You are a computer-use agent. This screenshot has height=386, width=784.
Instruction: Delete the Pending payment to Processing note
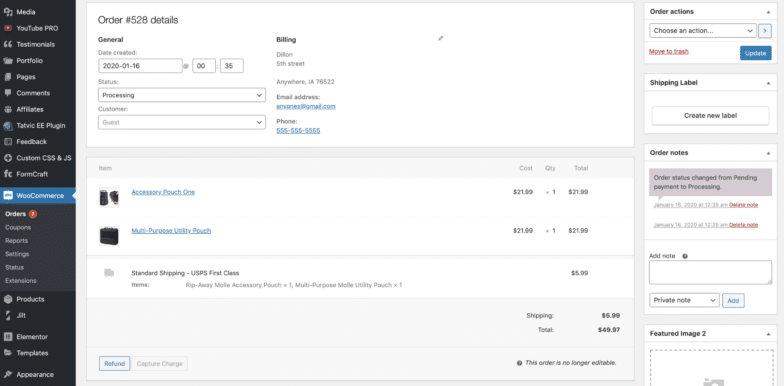click(744, 205)
